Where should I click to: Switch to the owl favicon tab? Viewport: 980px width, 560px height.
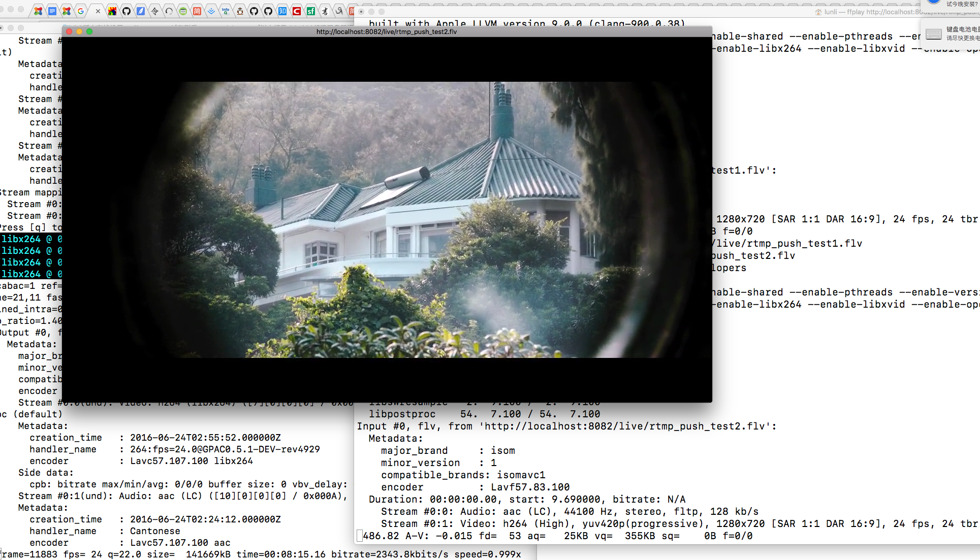coord(240,11)
